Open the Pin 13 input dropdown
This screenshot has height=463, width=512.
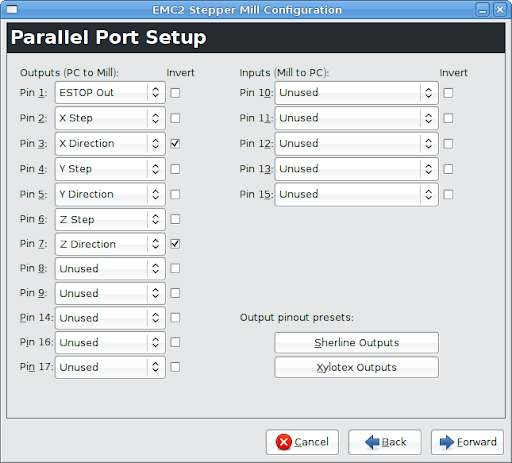[356, 169]
